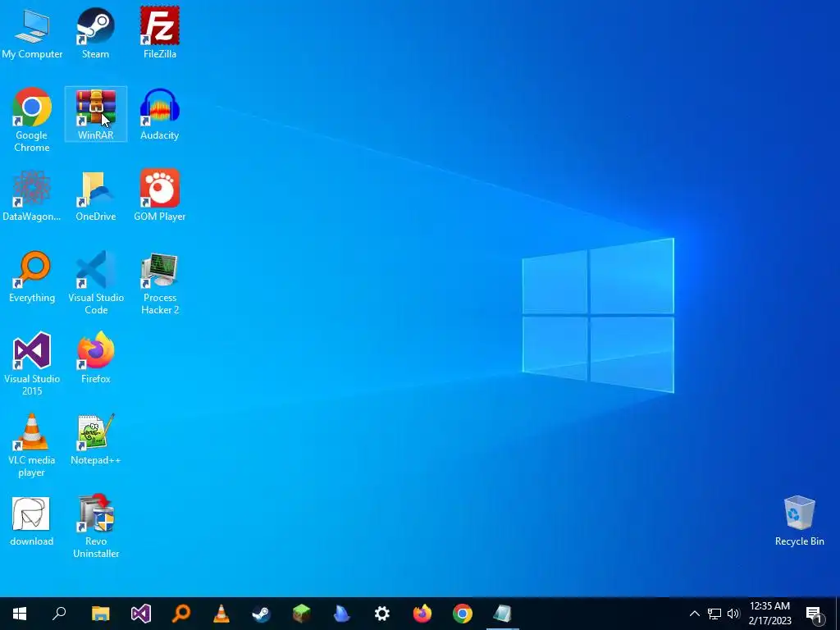Show hidden system tray icons
This screenshot has width=840, height=630.
(694, 614)
